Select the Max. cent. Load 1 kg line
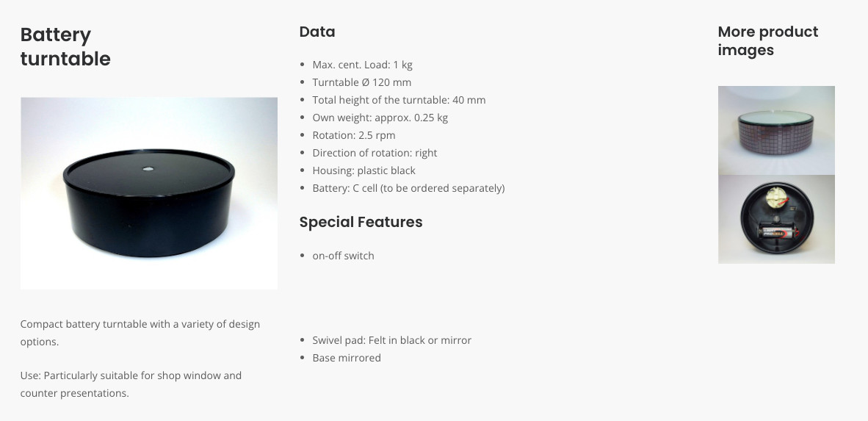Image resolution: width=868 pixels, height=421 pixels. point(362,65)
